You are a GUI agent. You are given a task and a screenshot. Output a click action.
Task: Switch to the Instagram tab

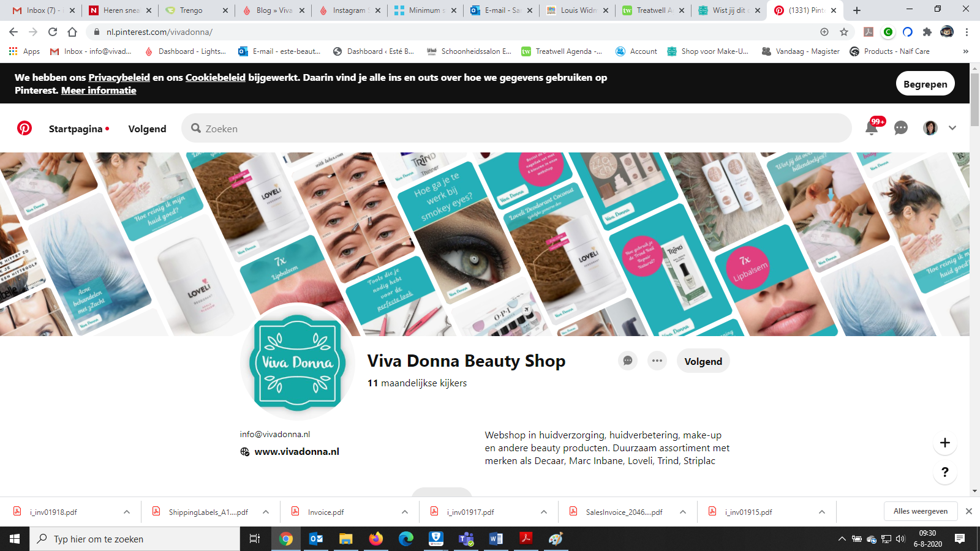click(349, 10)
